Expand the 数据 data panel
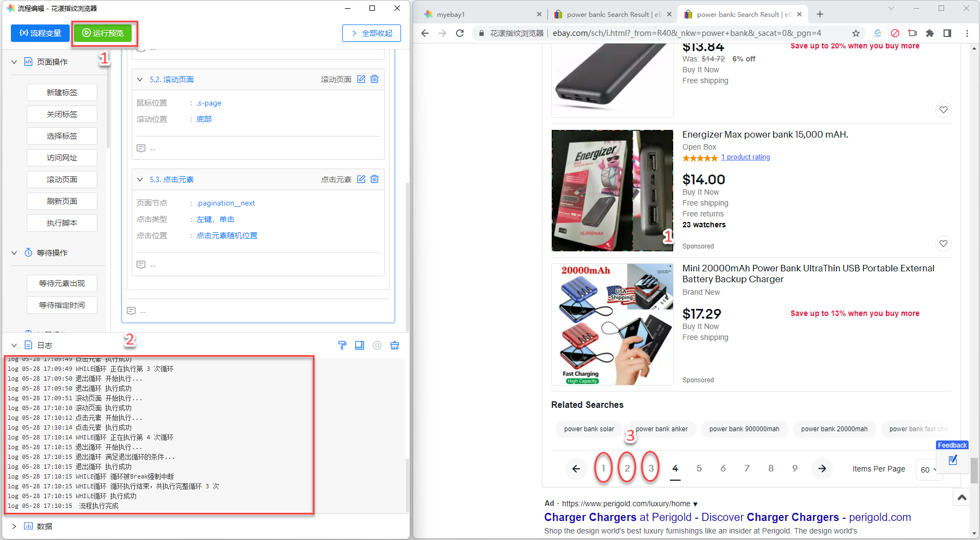 click(14, 526)
